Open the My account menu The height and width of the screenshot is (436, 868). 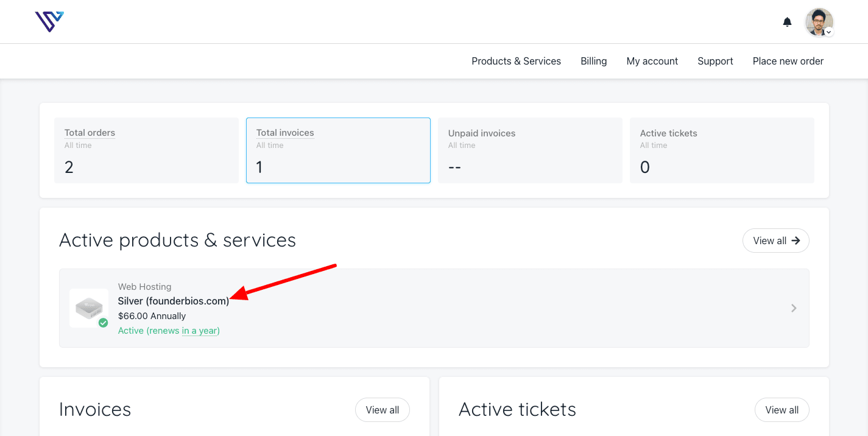click(652, 61)
